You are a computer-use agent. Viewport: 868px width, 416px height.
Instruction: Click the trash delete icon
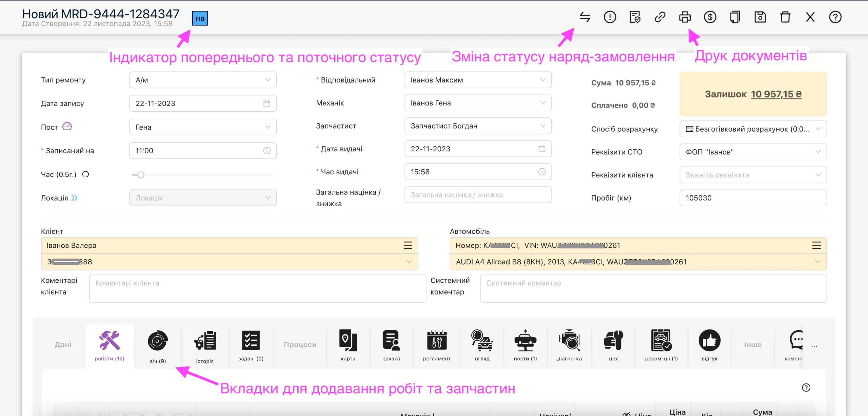[785, 17]
